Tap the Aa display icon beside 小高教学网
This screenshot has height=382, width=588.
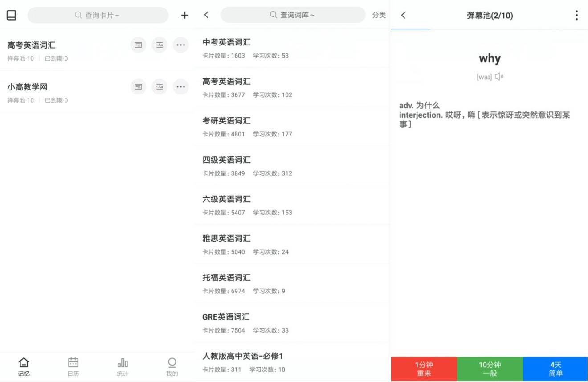point(159,86)
